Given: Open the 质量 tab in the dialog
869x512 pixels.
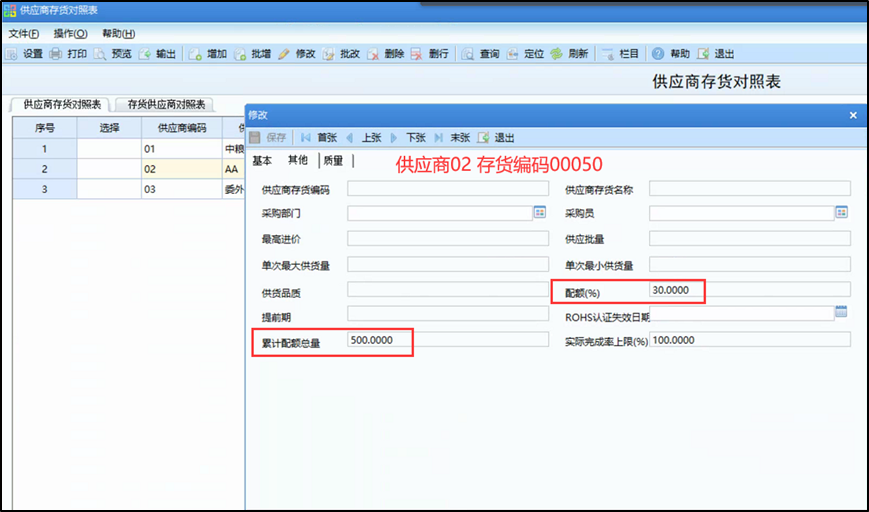Looking at the screenshot, I should pyautogui.click(x=333, y=161).
